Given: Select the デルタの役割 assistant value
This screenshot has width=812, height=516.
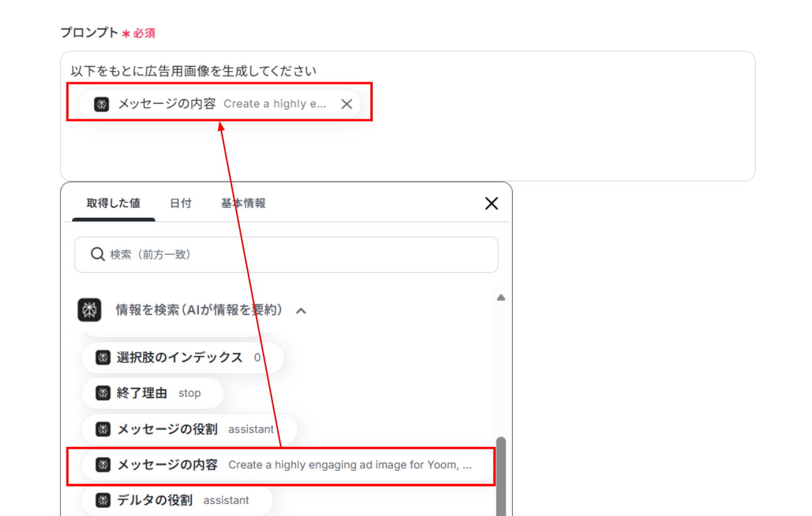Looking at the screenshot, I should point(177,500).
